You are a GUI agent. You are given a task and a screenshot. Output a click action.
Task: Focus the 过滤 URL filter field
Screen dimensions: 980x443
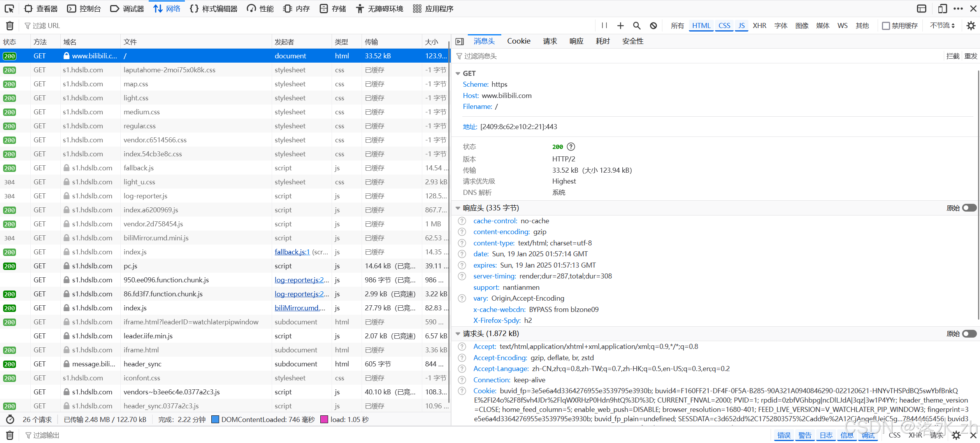307,26
